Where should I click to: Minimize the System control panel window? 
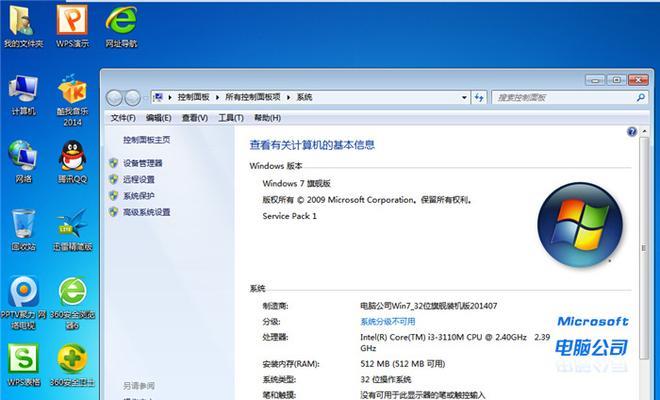click(x=595, y=80)
